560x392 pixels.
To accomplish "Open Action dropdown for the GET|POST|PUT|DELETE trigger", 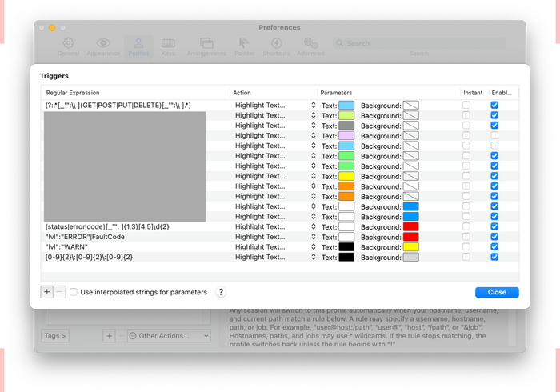I will [275, 105].
